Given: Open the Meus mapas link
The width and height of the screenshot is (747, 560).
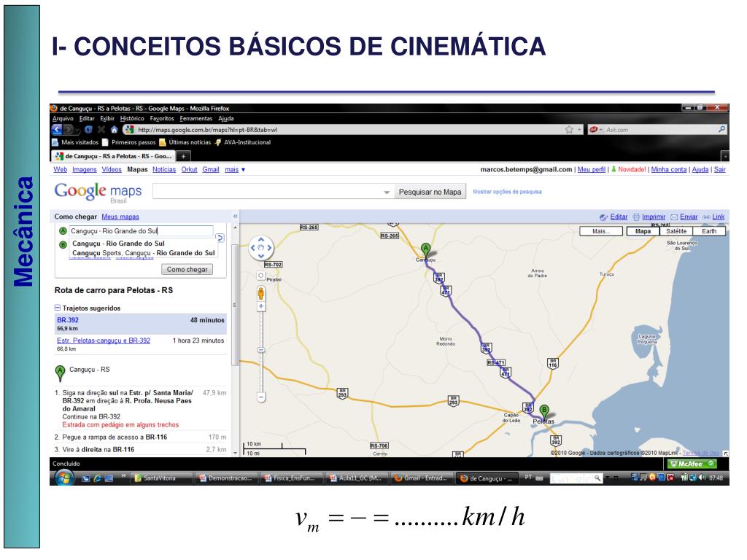Looking at the screenshot, I should coord(120,217).
